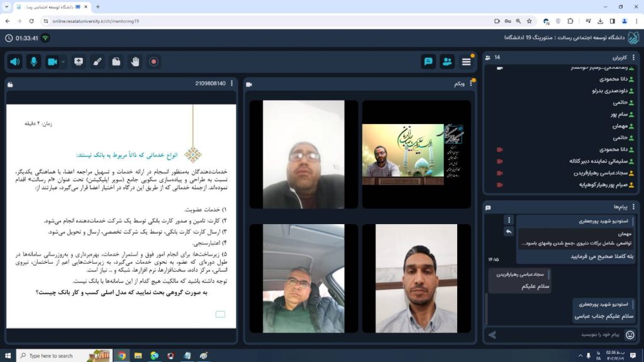Click the red record button
The height and width of the screenshot is (362, 644).
(x=153, y=62)
